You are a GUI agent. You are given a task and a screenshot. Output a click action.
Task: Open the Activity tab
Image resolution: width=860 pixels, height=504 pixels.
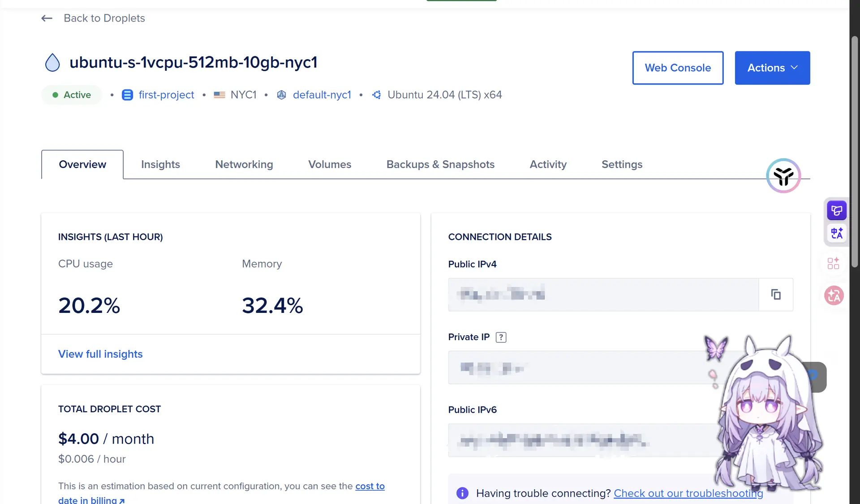tap(548, 165)
